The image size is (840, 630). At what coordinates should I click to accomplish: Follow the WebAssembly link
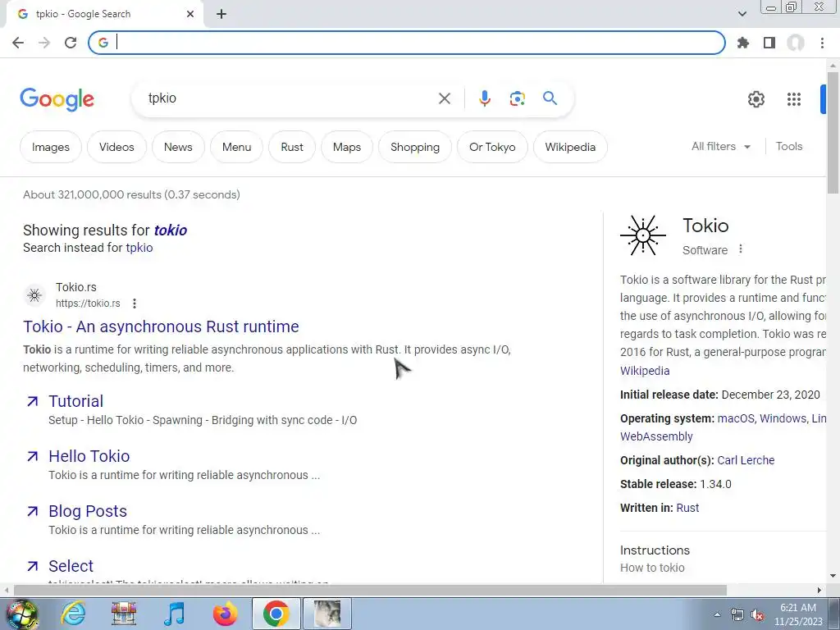(x=656, y=436)
